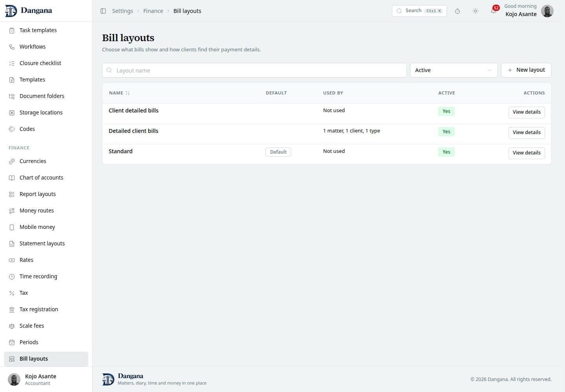Click the New layout button
565x392 pixels.
[526, 70]
